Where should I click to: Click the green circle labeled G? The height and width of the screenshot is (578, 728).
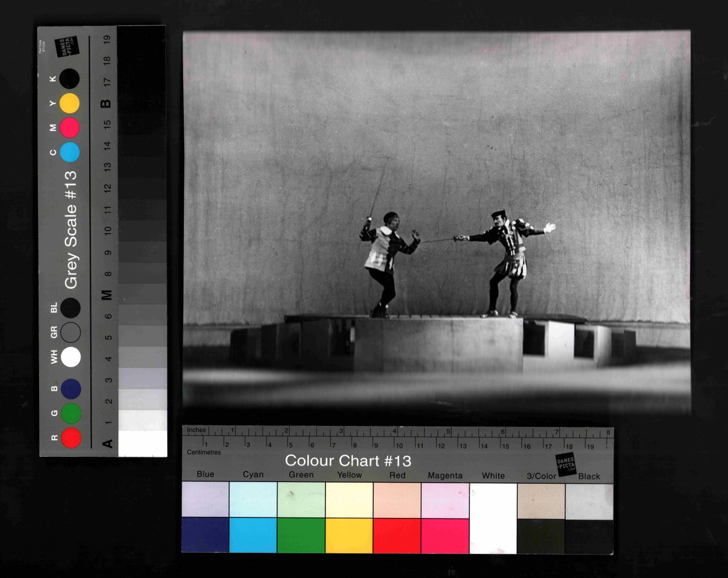point(71,413)
